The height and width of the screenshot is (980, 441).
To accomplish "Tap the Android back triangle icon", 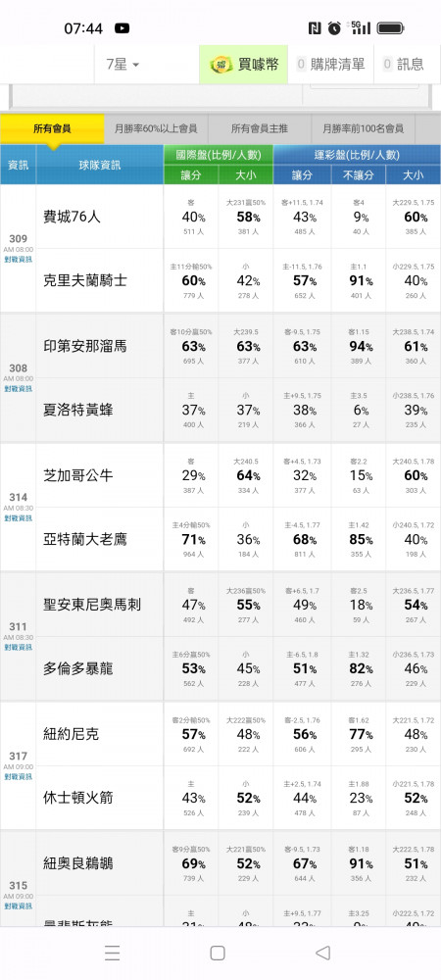I will click(323, 953).
